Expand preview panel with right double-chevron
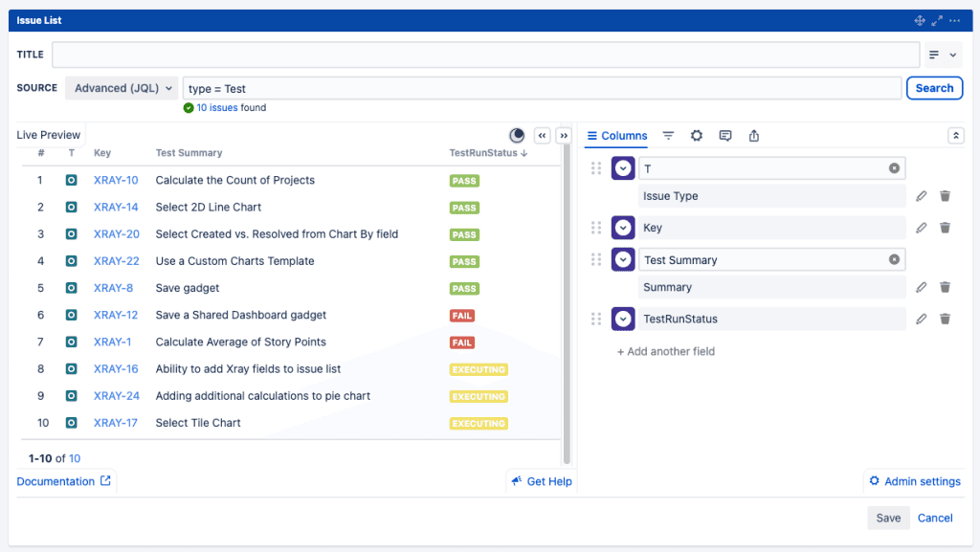 (564, 136)
